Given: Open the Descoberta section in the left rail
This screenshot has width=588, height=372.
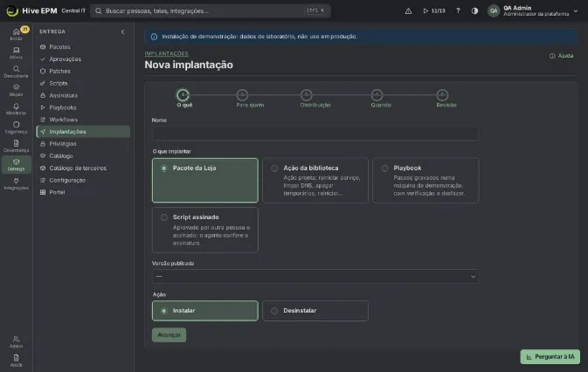Looking at the screenshot, I should point(16,72).
